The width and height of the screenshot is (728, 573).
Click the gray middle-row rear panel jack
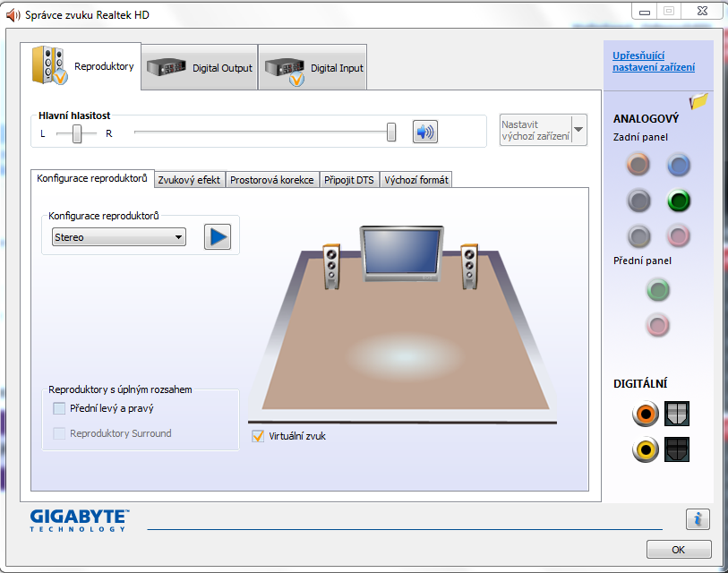638,201
